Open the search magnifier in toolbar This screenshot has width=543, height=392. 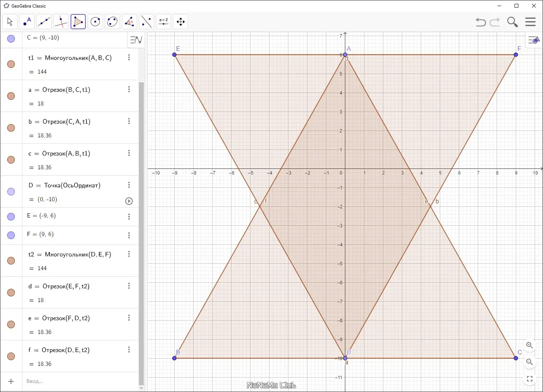(512, 22)
